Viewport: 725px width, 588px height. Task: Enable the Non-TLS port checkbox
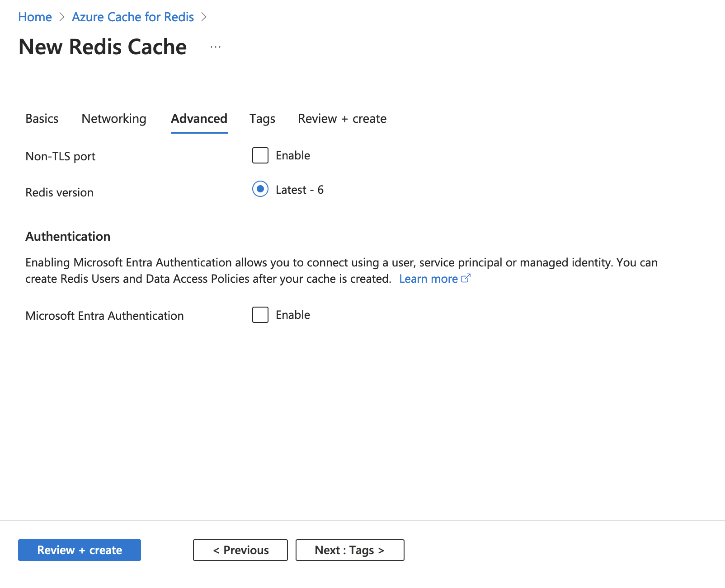(x=260, y=155)
